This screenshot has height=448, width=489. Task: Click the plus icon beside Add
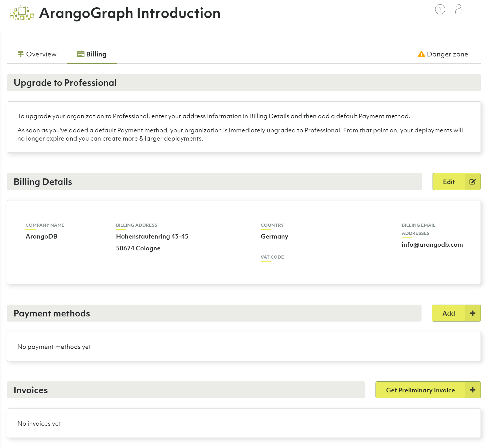tap(473, 313)
